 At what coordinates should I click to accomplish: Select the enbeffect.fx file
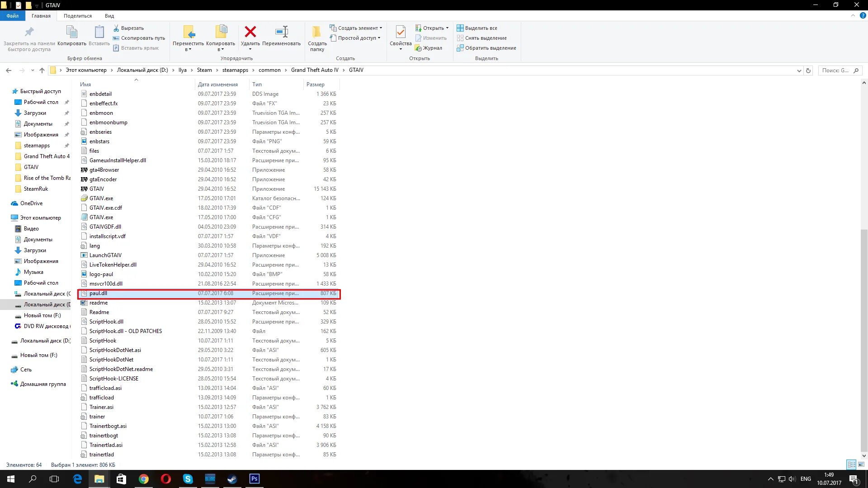104,103
